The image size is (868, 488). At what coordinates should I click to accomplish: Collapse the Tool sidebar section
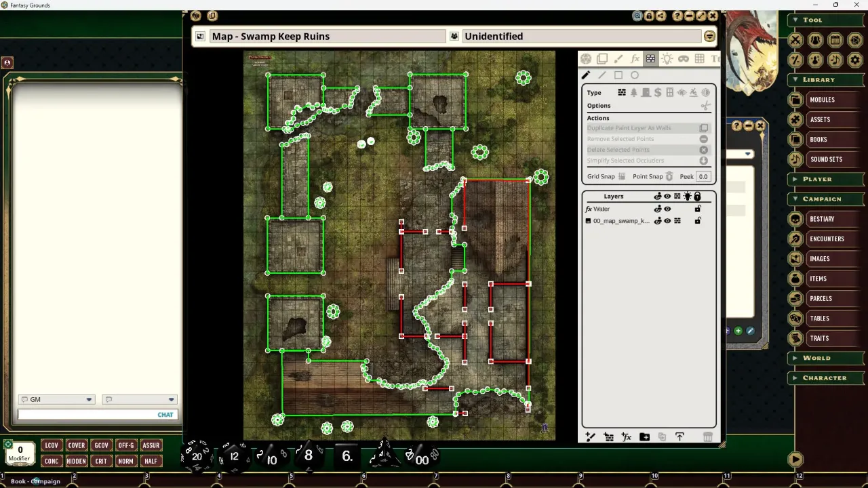[825, 20]
